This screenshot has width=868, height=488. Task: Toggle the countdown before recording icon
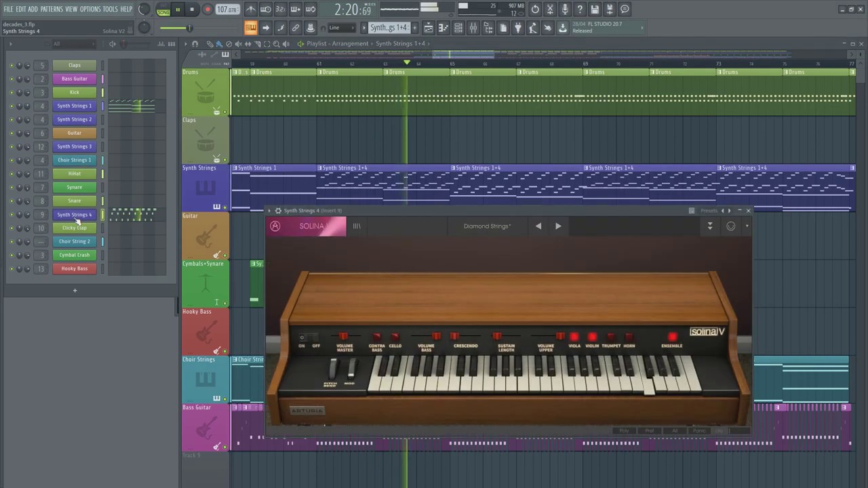coord(281,9)
